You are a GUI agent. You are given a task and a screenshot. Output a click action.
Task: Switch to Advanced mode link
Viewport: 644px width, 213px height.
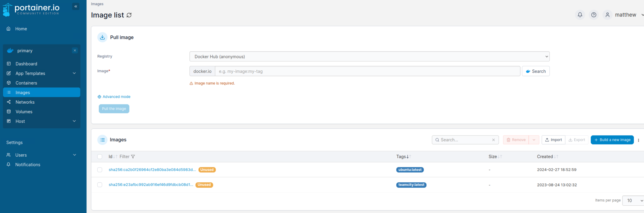point(116,97)
